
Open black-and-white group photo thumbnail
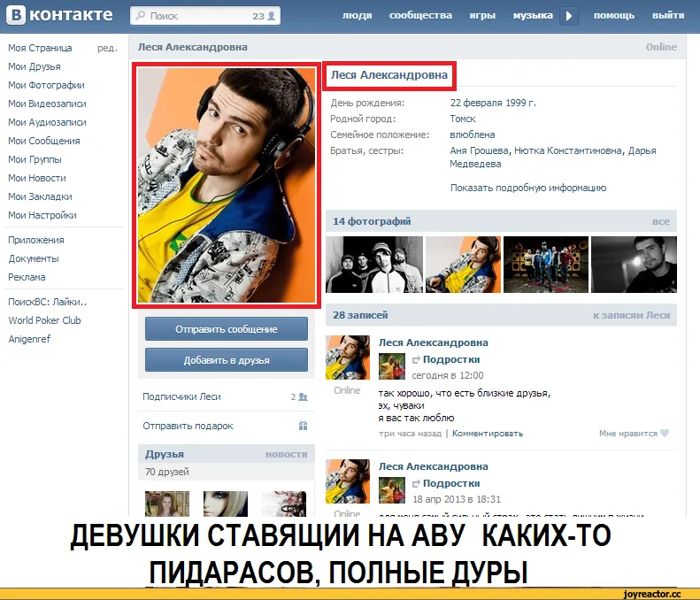pos(374,265)
